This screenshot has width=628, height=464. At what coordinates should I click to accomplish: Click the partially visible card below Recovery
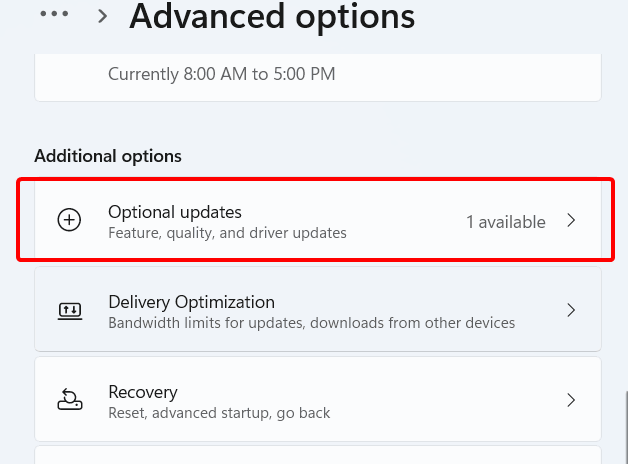[x=317, y=456]
